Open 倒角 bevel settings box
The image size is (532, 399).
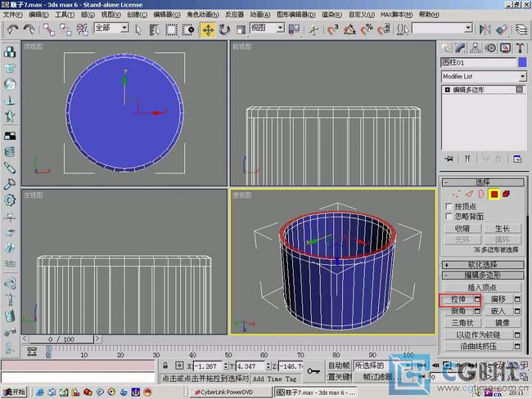pos(477,311)
